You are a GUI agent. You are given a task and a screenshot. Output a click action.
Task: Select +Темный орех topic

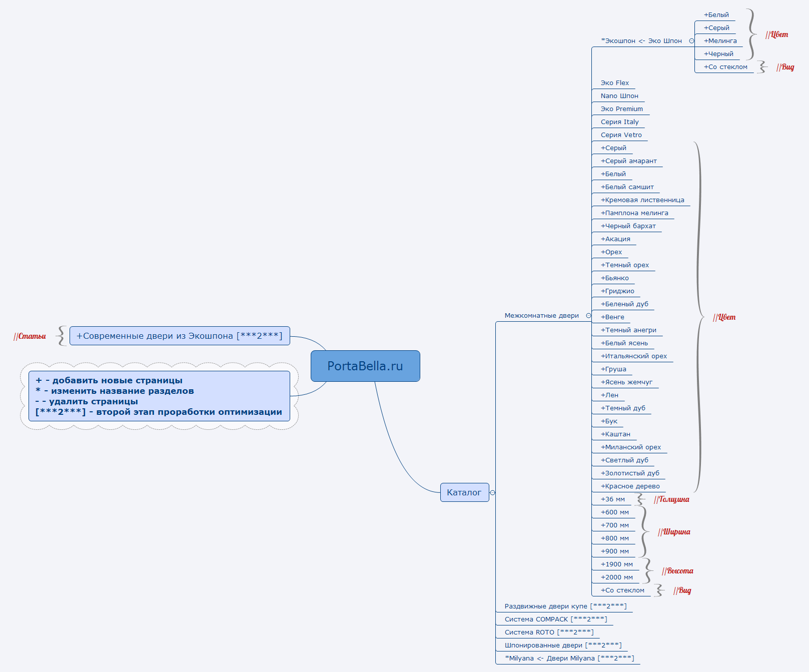pos(625,265)
